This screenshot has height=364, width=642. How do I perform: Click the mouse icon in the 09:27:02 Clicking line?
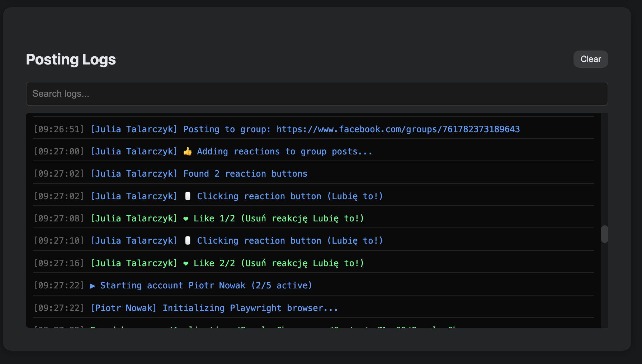click(188, 196)
